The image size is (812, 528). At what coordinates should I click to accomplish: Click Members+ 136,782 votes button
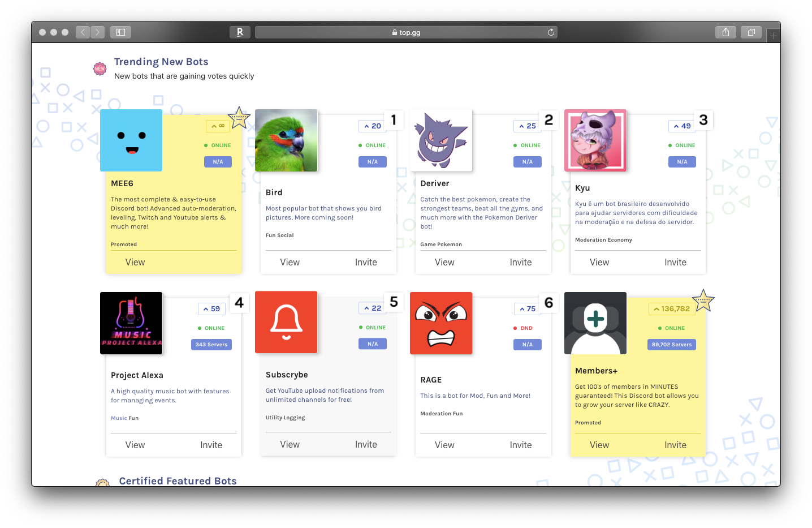pos(672,309)
